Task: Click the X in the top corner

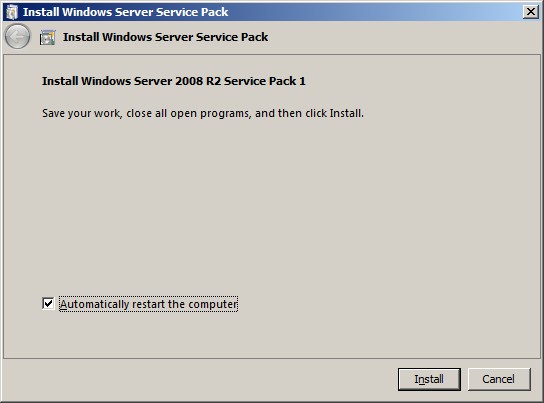Action: click(530, 12)
